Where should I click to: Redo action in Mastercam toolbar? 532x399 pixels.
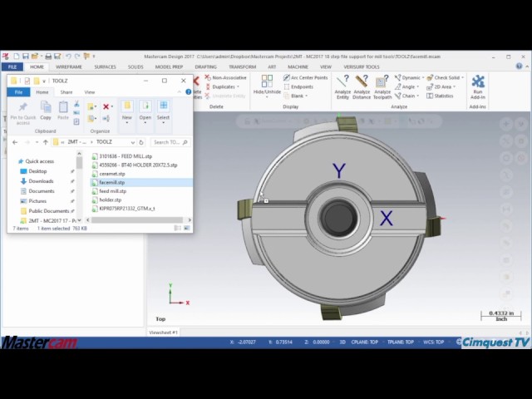click(x=77, y=57)
